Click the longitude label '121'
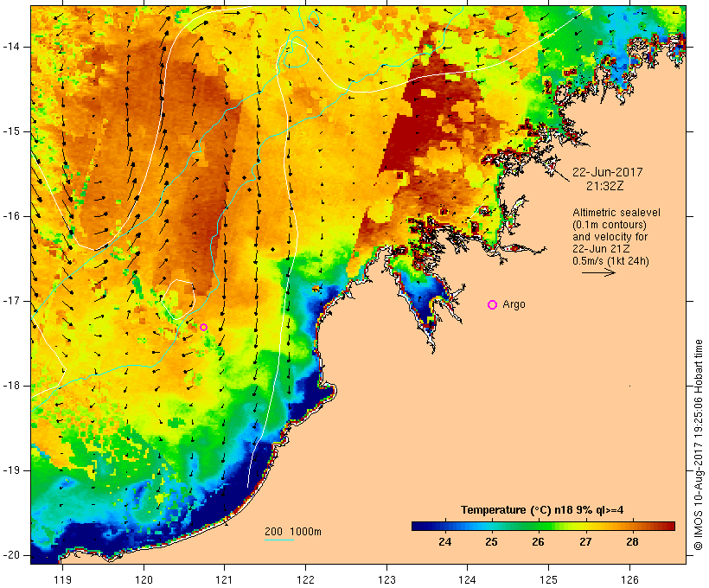Screen dimensions: 709x588 click(224, 579)
